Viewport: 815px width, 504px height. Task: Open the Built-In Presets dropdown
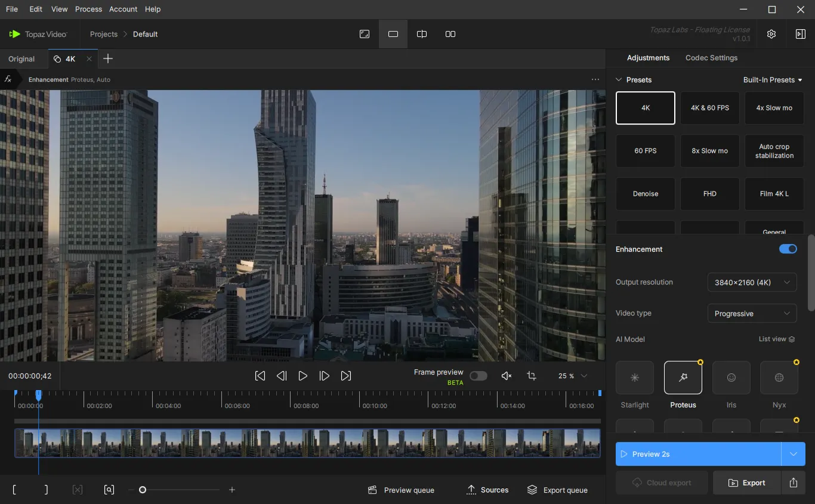click(x=773, y=80)
